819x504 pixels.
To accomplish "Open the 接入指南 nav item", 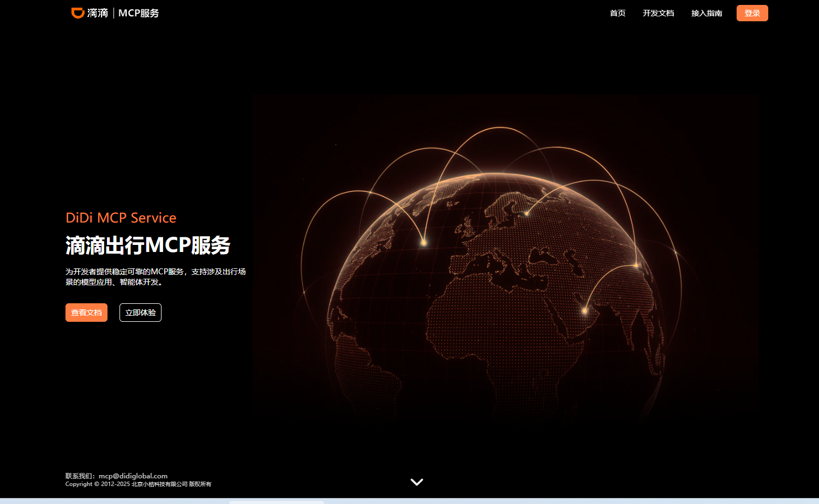I will tap(707, 13).
